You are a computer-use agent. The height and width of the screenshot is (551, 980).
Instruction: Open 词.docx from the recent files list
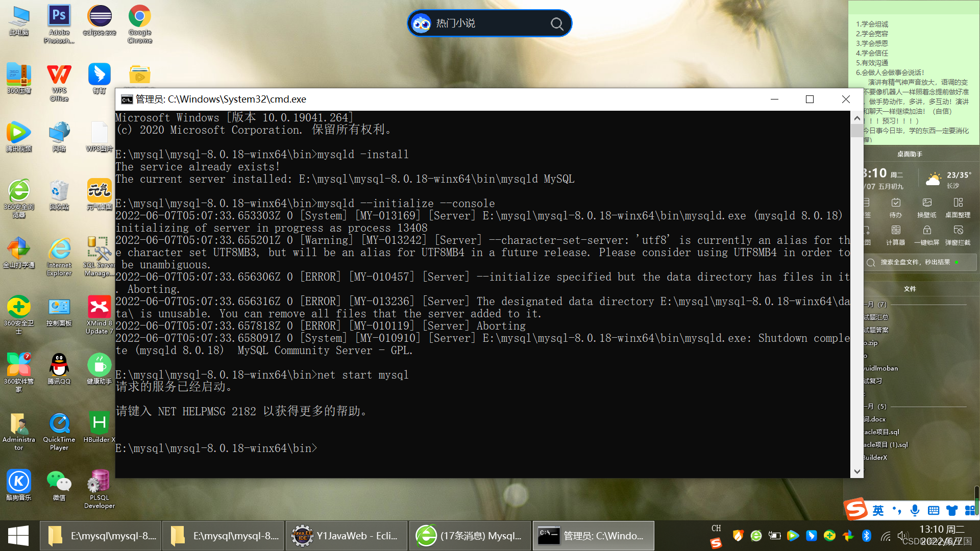874,419
